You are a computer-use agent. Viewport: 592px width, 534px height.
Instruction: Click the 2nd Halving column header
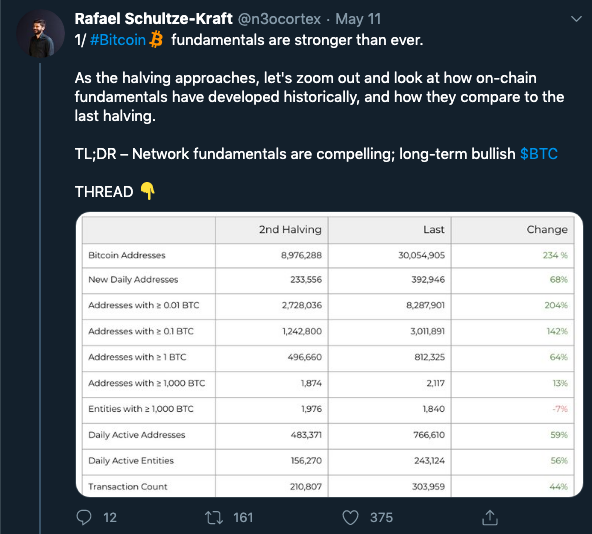[x=290, y=230]
